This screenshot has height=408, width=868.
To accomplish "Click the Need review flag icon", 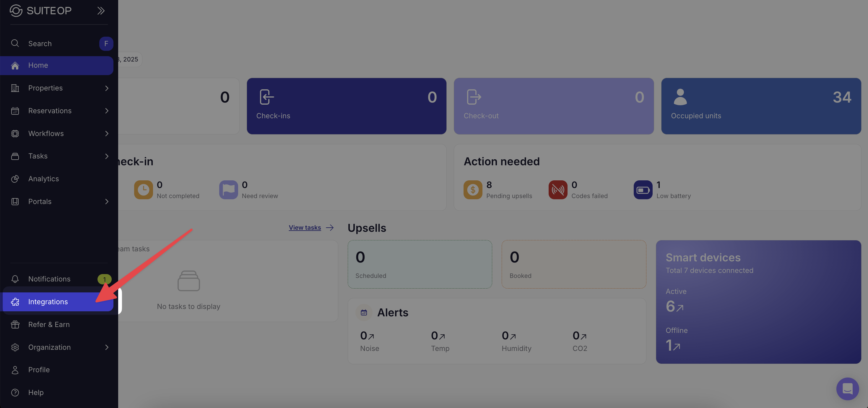I will pyautogui.click(x=228, y=190).
